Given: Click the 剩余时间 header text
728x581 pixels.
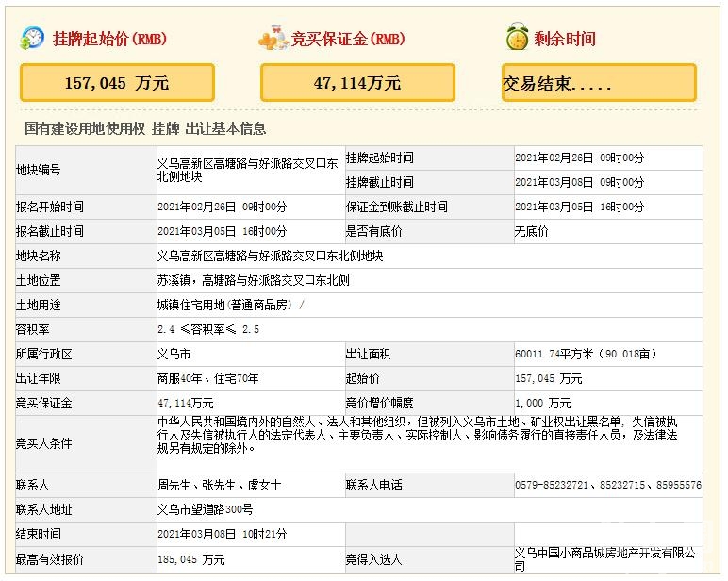Looking at the screenshot, I should [x=564, y=39].
